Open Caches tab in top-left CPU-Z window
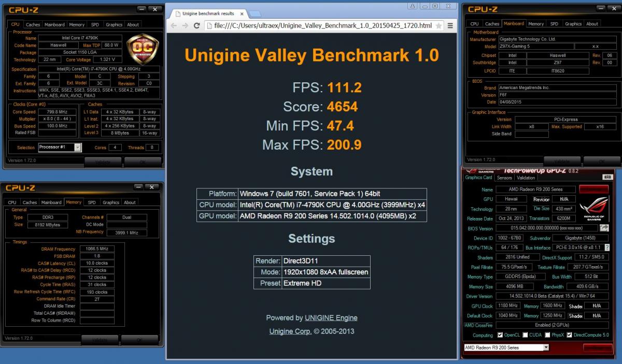 click(33, 24)
